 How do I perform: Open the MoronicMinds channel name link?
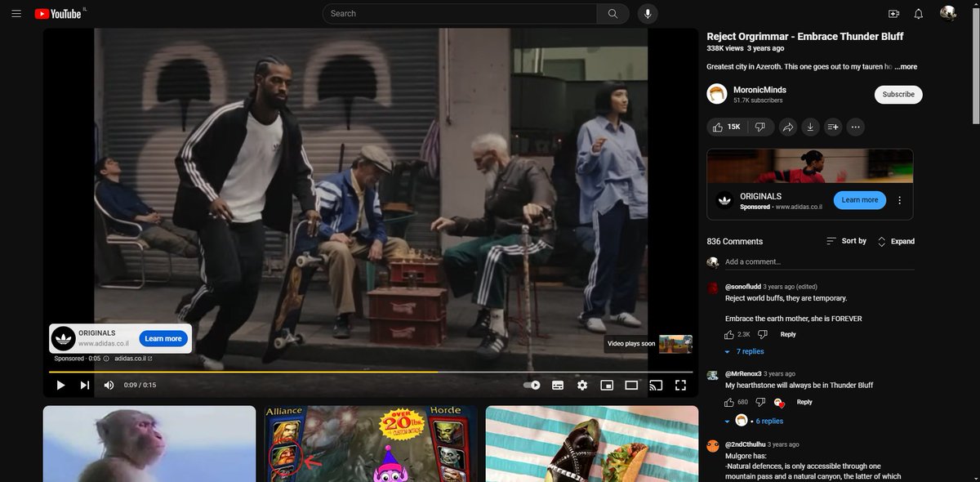tap(759, 90)
